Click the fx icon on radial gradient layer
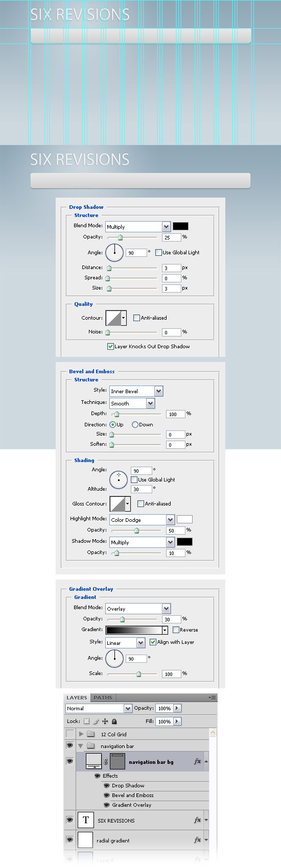This screenshot has height=868, width=281. [197, 840]
